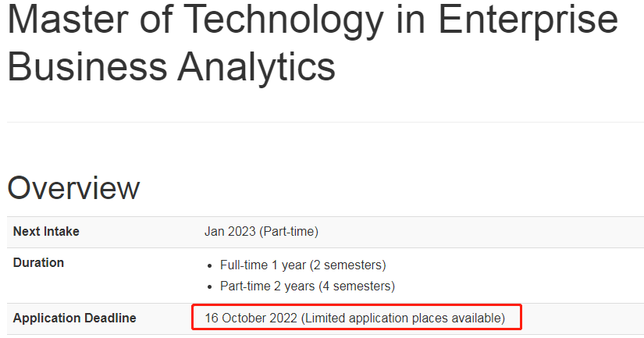Click the word "Enterprise" in the page title
644x338 pixels.
(528, 20)
